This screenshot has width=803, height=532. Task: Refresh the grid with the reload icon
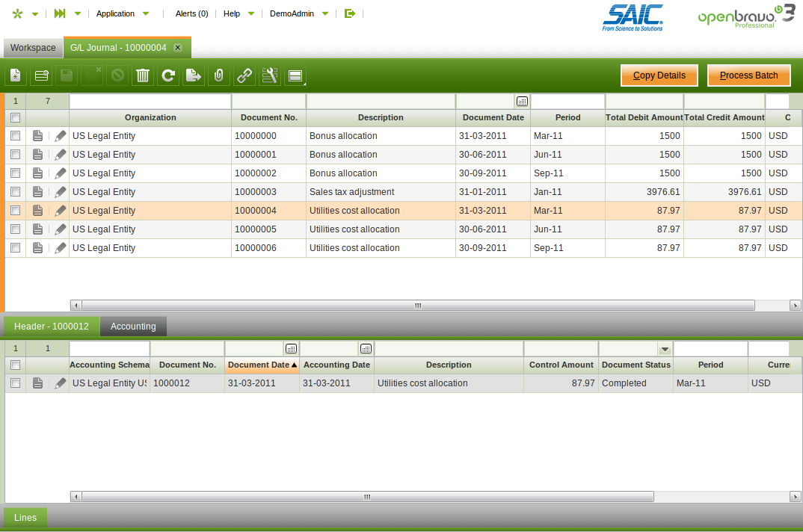[168, 75]
